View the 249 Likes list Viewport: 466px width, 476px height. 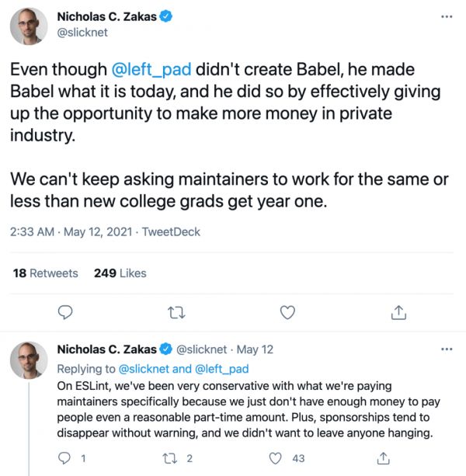coord(120,273)
